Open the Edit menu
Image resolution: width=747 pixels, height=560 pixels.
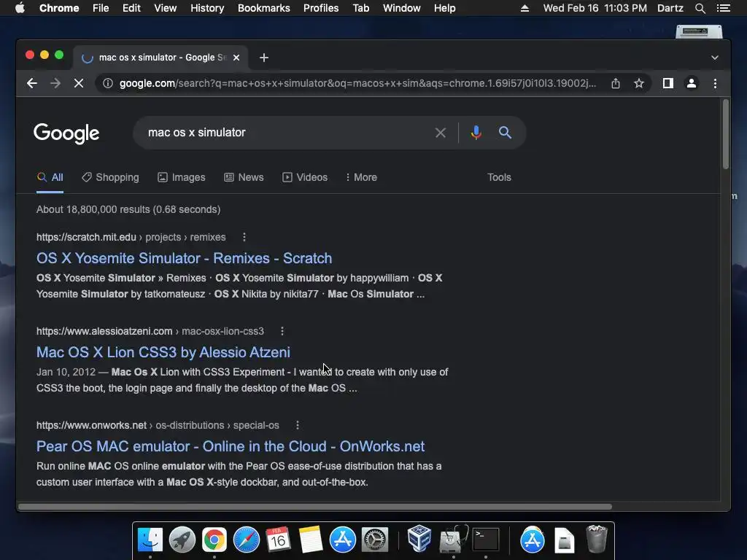click(131, 8)
